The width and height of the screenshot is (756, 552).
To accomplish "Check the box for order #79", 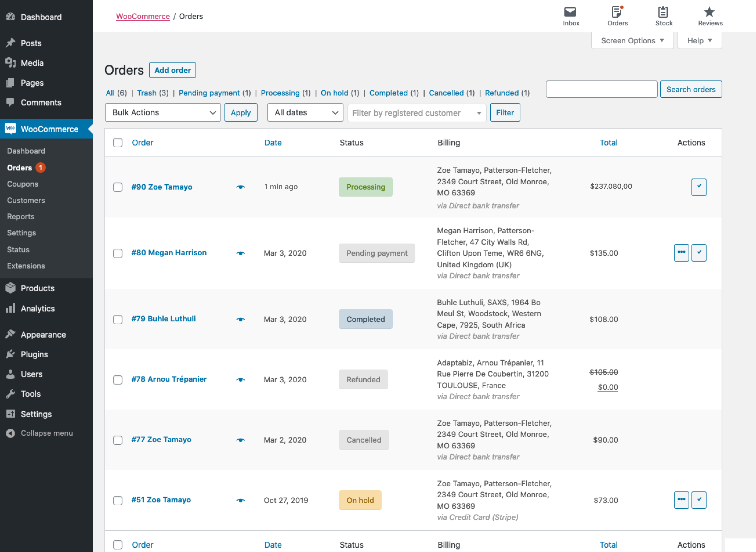I will (x=118, y=319).
